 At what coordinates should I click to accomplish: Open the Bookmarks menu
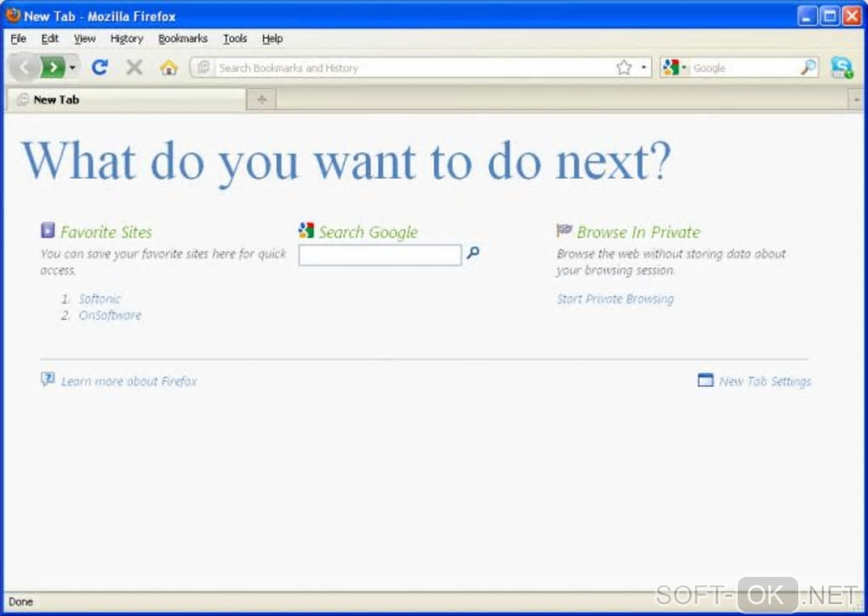point(183,38)
